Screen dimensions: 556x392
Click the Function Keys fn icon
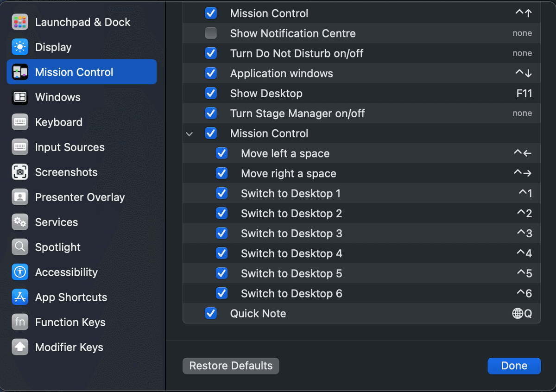[x=20, y=322]
